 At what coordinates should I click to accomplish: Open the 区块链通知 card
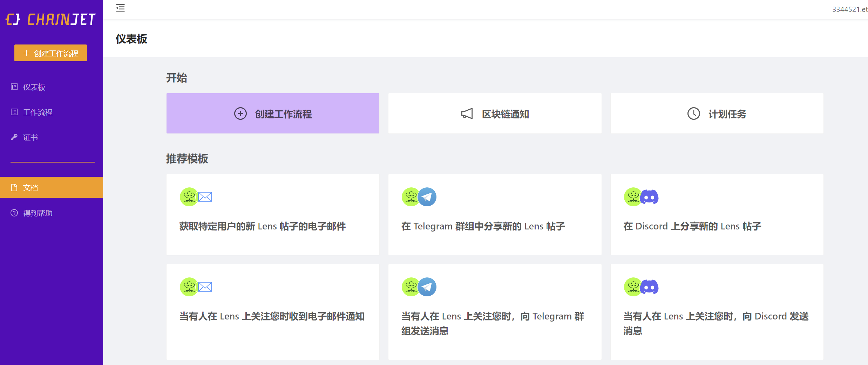pos(495,113)
